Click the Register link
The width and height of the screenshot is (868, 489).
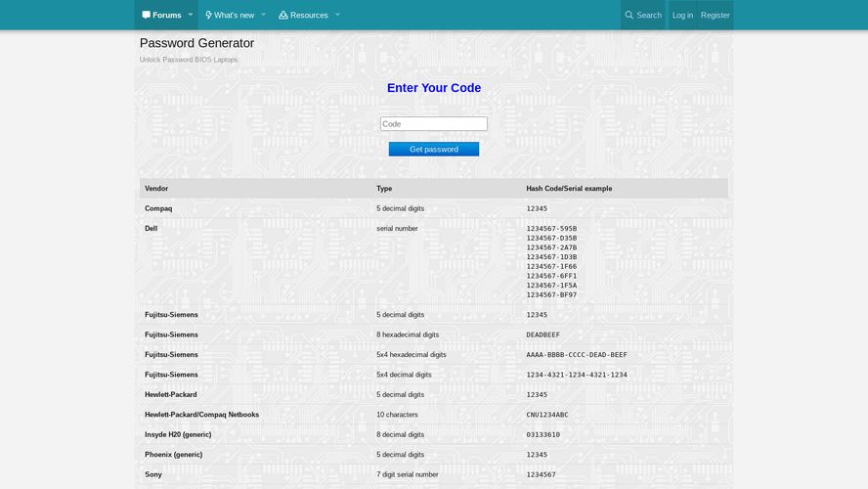(716, 15)
